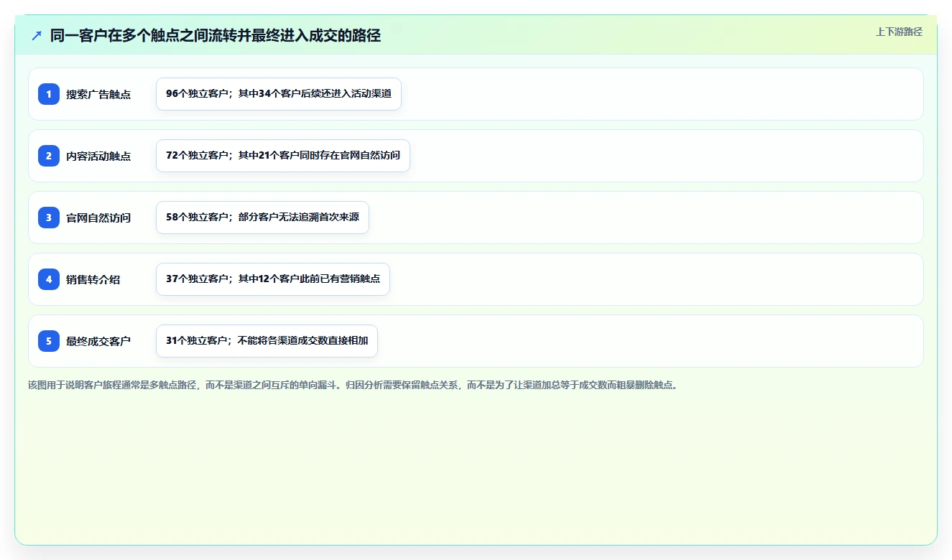Image resolution: width=952 pixels, height=560 pixels.
Task: Open the 72个独立客户 detail chip
Action: pyautogui.click(x=283, y=156)
